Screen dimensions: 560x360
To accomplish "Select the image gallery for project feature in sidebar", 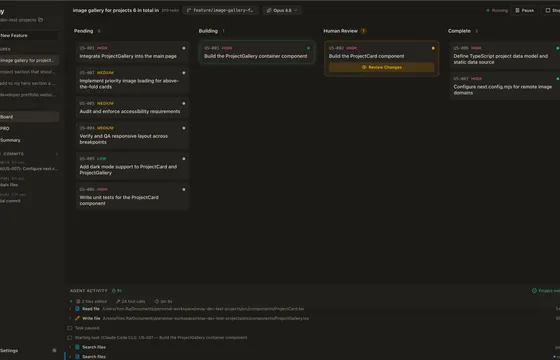I will point(29,60).
